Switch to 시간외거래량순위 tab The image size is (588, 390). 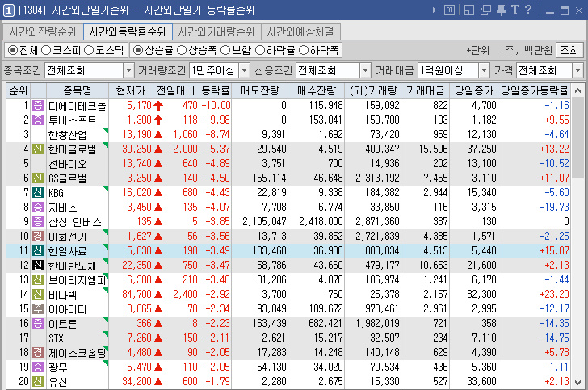pyautogui.click(x=216, y=32)
